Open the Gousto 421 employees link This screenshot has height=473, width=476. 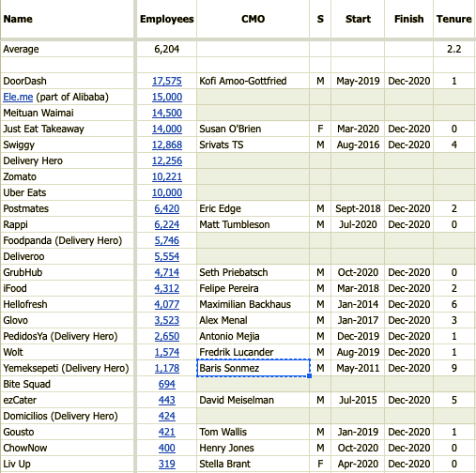coord(167,432)
